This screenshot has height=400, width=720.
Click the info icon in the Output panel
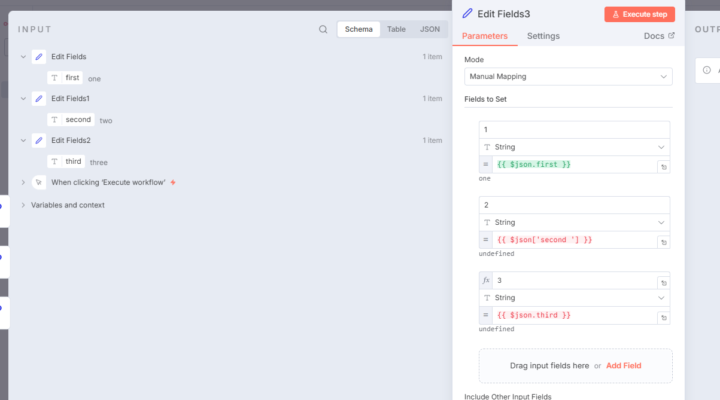click(x=707, y=70)
